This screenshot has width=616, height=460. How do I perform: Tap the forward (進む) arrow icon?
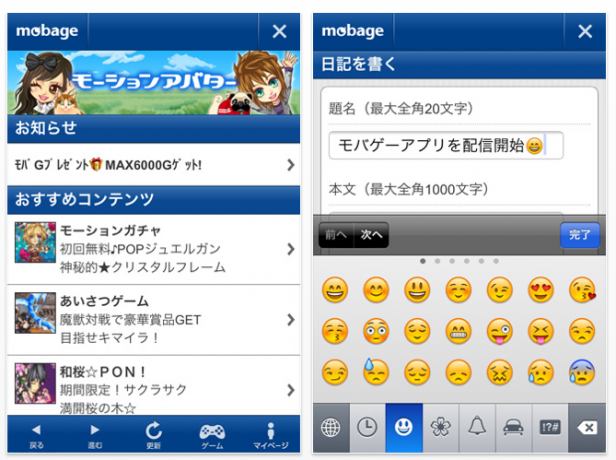95,430
